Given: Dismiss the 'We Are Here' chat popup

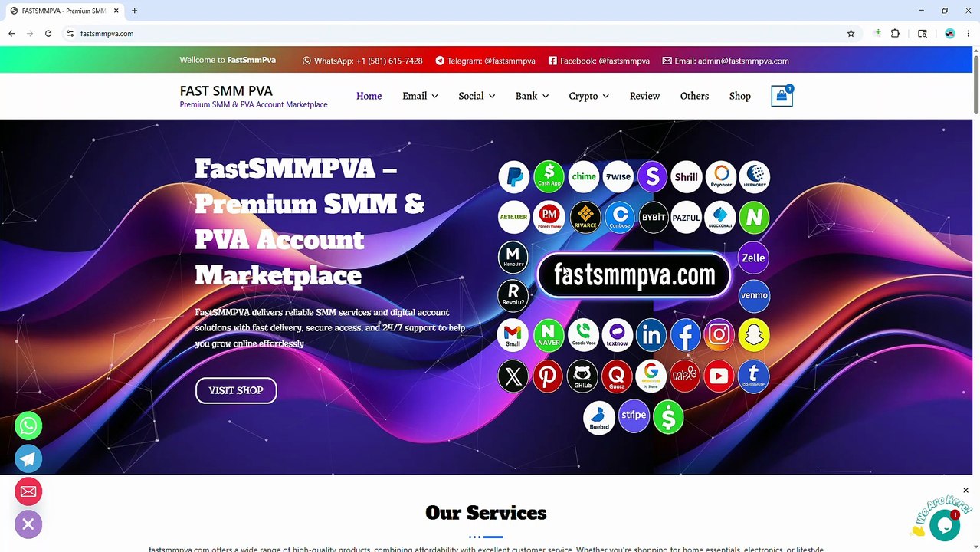Looking at the screenshot, I should point(965,491).
